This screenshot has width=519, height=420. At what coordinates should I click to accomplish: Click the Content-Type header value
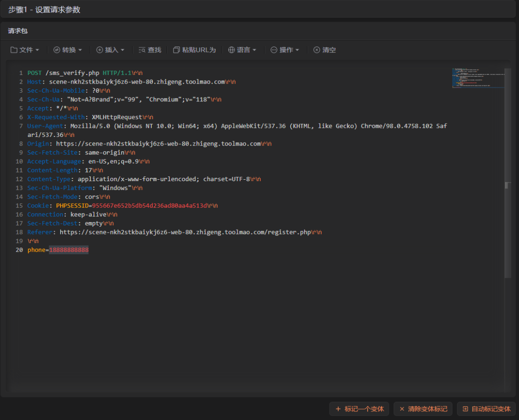[x=164, y=179]
